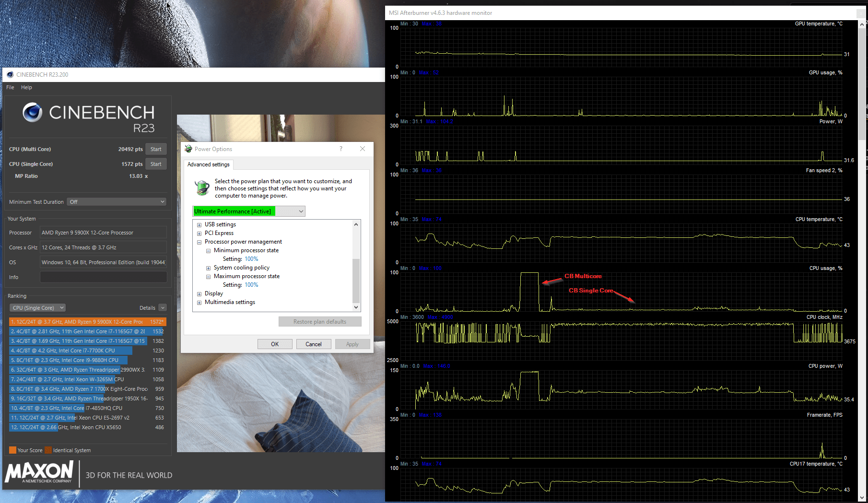The height and width of the screenshot is (503, 868).
Task: Confirm Power Options with OK
Action: pyautogui.click(x=275, y=344)
